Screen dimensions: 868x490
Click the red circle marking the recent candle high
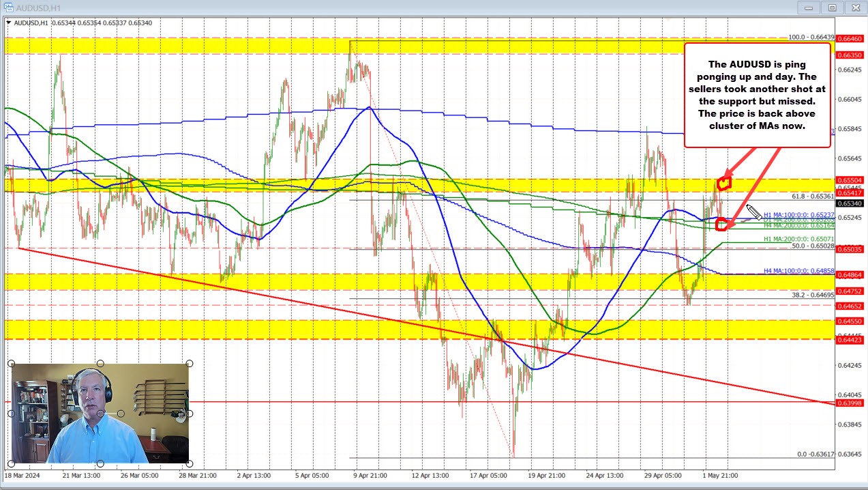tap(723, 181)
